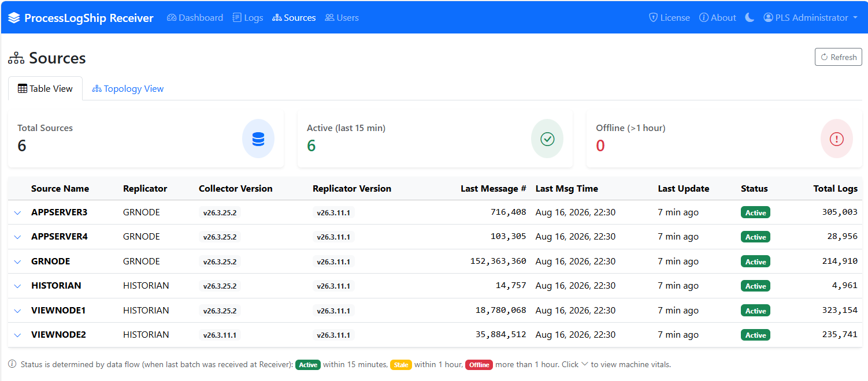Expand the GRNODE source row vitals
Image resolution: width=868 pixels, height=381 pixels.
tap(17, 262)
